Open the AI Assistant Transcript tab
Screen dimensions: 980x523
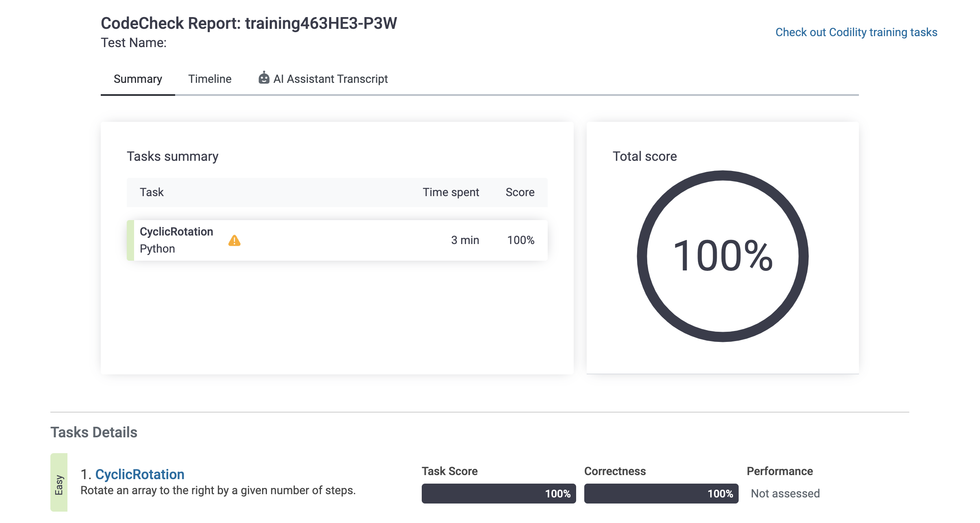(330, 79)
